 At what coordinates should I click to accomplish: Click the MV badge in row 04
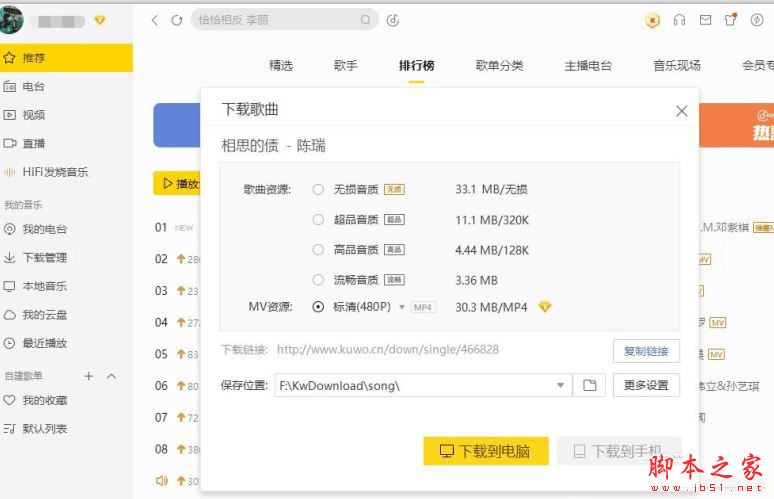point(717,323)
